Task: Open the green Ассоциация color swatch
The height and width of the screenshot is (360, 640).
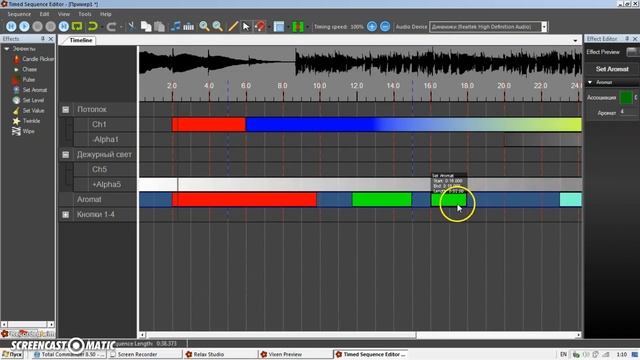Action: [x=626, y=98]
